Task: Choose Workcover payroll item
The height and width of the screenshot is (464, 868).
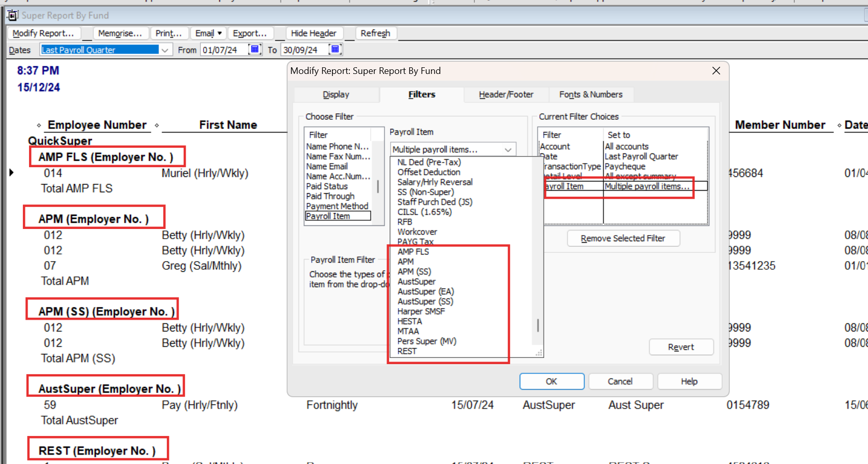Action: pyautogui.click(x=417, y=232)
